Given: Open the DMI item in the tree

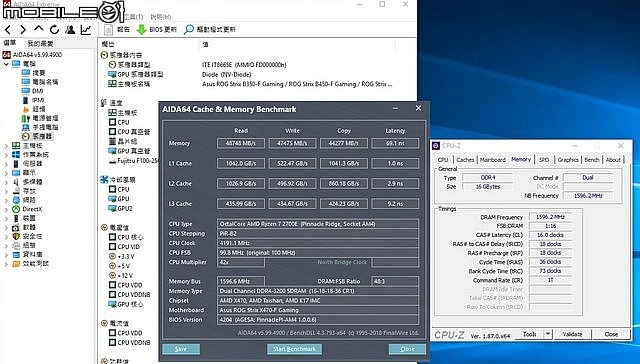Looking at the screenshot, I should [33, 91].
